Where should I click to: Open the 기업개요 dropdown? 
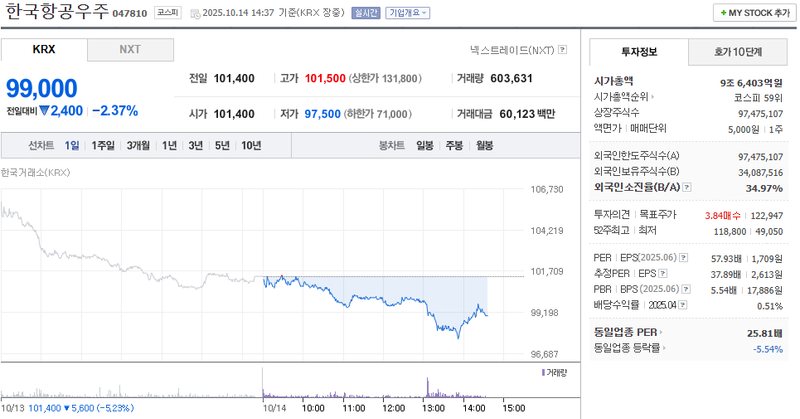[407, 13]
